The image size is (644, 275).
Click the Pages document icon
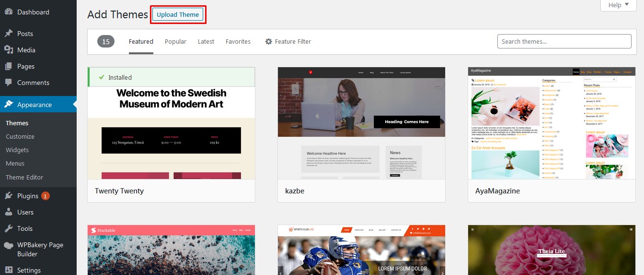8,66
